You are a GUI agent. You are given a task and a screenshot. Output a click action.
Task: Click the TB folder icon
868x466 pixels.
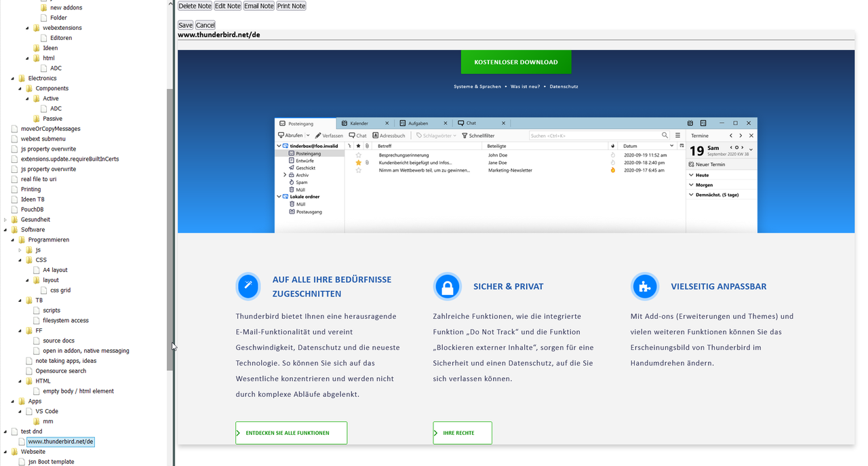(29, 300)
